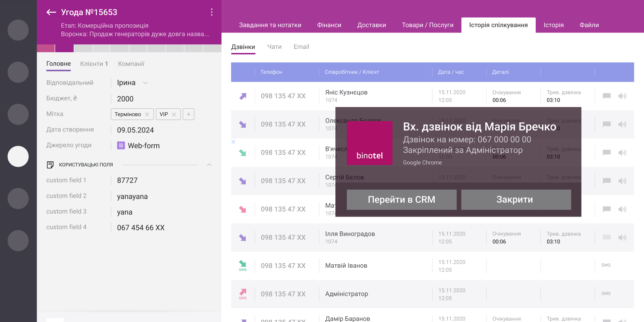Viewport: 644px width, 322px height.
Task: Click the incoming SMS icon for Матвій Іванов
Action: pos(243,265)
